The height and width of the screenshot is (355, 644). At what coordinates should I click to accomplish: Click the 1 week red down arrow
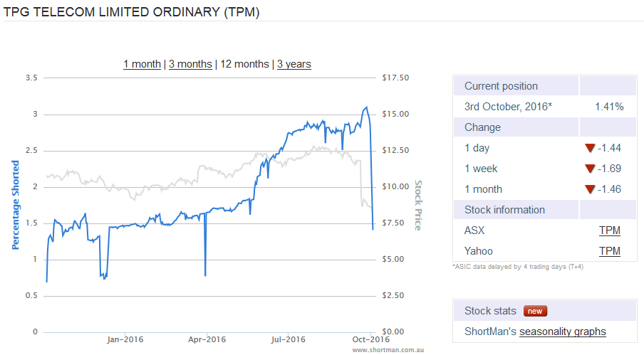click(x=590, y=169)
